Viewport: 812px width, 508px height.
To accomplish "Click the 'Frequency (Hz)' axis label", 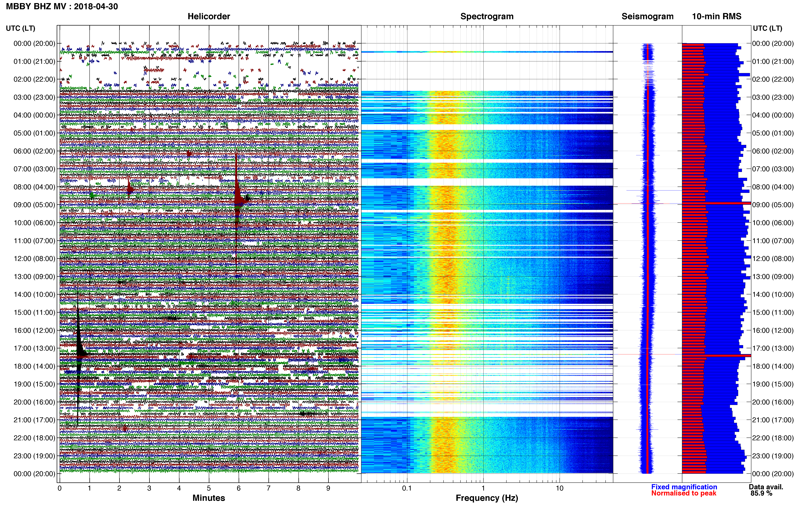I will pos(487,498).
